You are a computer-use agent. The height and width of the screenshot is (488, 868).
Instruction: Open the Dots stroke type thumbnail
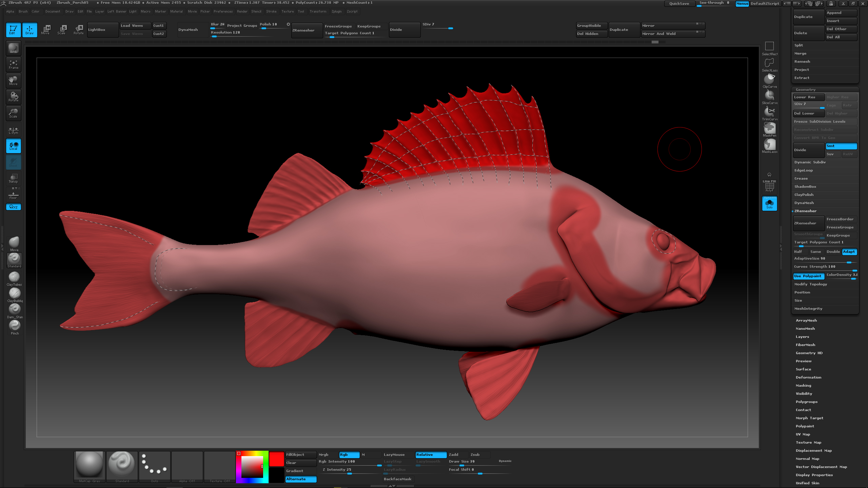click(x=155, y=467)
